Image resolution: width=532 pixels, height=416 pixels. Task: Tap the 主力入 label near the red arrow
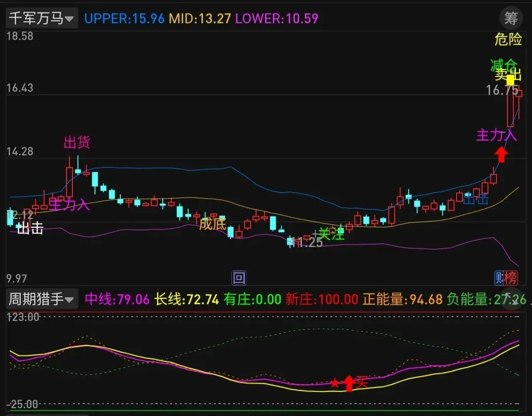497,135
